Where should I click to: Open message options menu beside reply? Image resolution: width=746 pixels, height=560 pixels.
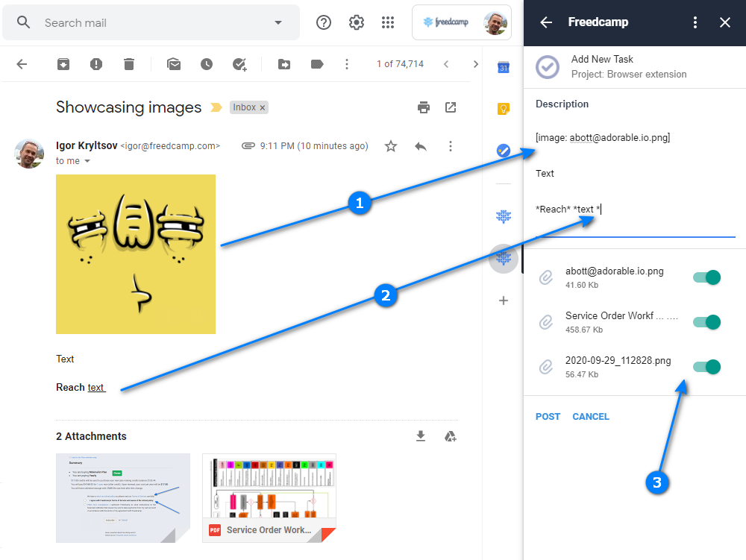click(450, 146)
